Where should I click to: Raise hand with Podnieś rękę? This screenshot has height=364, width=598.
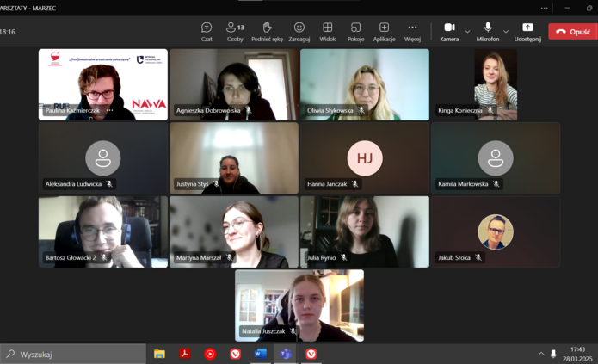(x=267, y=32)
